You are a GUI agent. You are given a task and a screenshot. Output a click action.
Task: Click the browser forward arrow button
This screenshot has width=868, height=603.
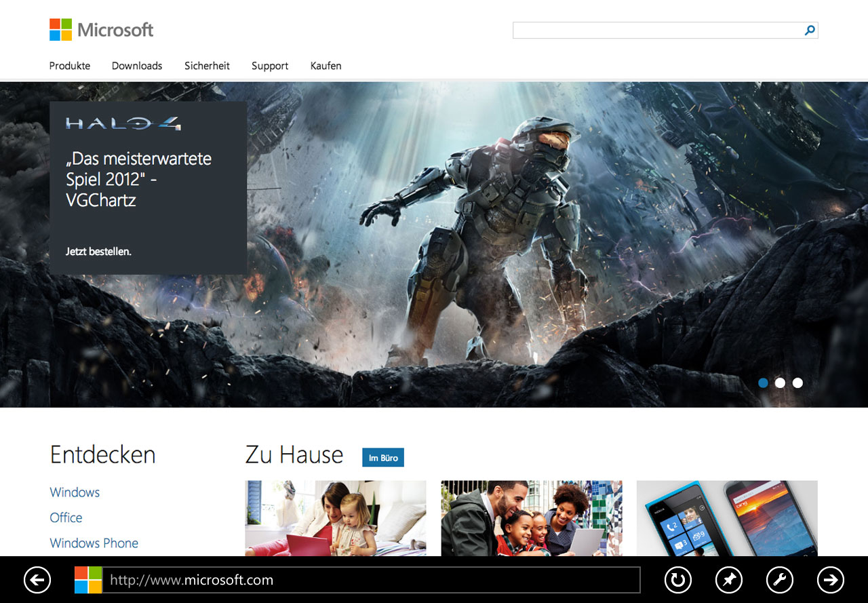pos(831,580)
